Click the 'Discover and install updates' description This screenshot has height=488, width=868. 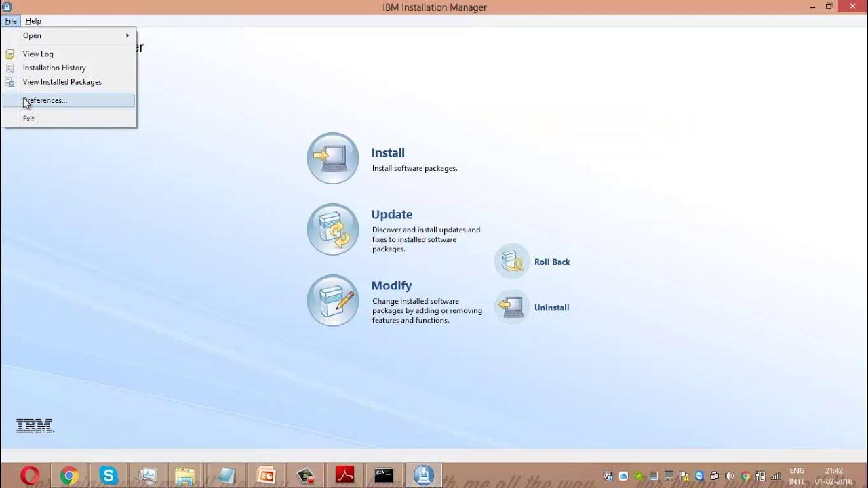pos(426,239)
